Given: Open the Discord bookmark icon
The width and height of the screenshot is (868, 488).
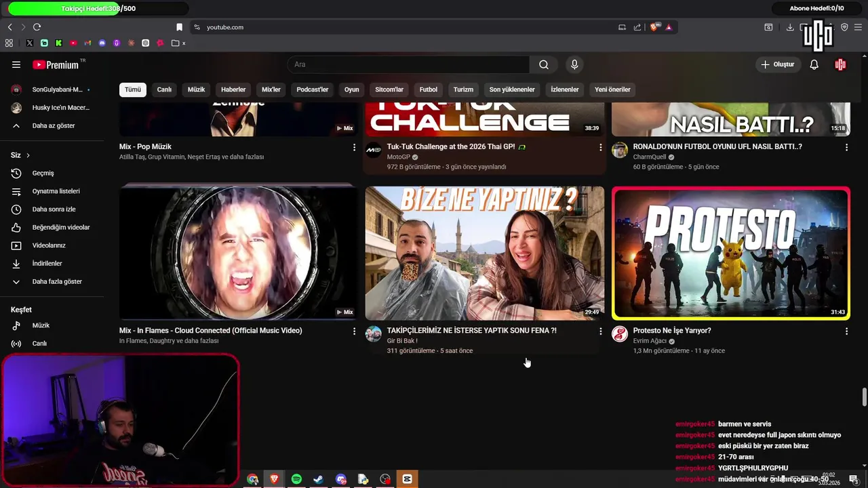Looking at the screenshot, I should pyautogui.click(x=102, y=43).
